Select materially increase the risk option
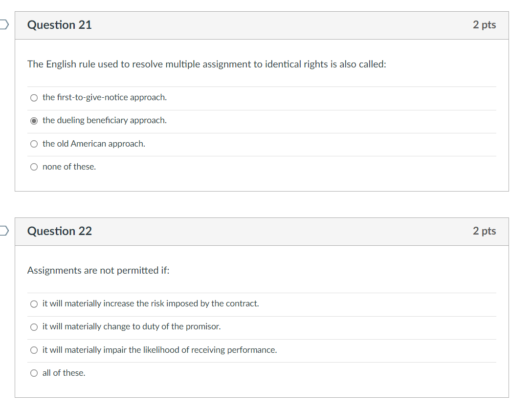 [34, 303]
